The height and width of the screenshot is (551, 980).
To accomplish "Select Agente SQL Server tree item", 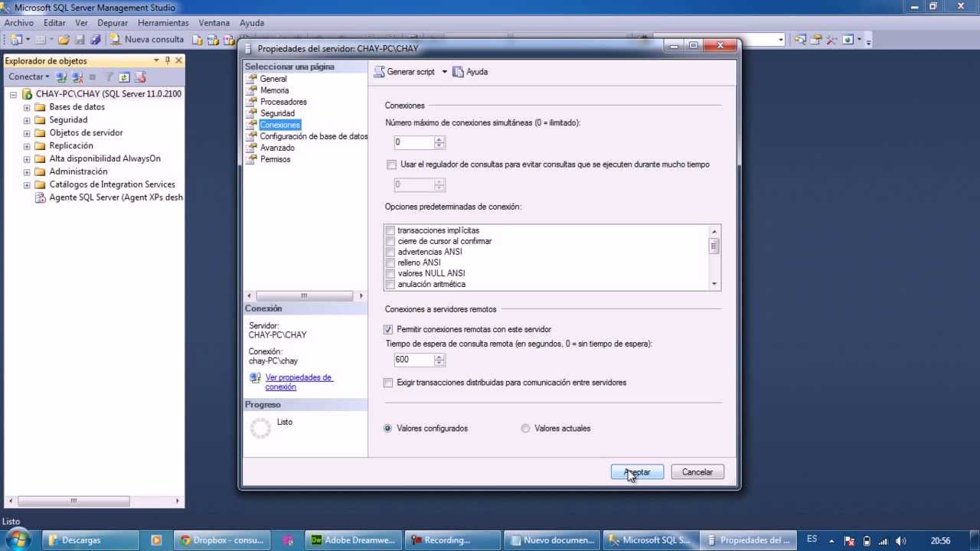I will tap(116, 197).
